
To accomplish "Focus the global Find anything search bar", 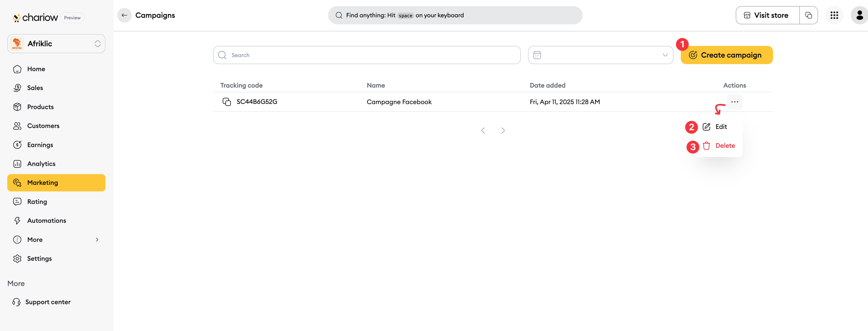I will point(455,15).
